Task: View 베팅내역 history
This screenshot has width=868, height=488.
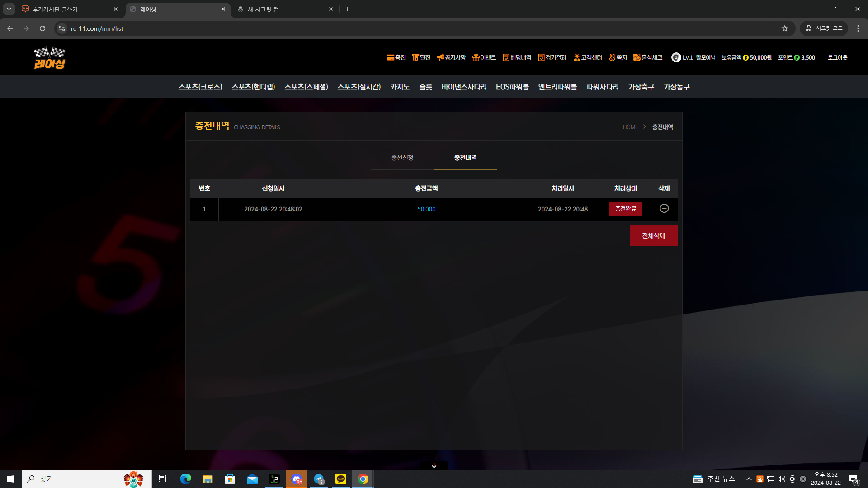Action: (x=517, y=57)
